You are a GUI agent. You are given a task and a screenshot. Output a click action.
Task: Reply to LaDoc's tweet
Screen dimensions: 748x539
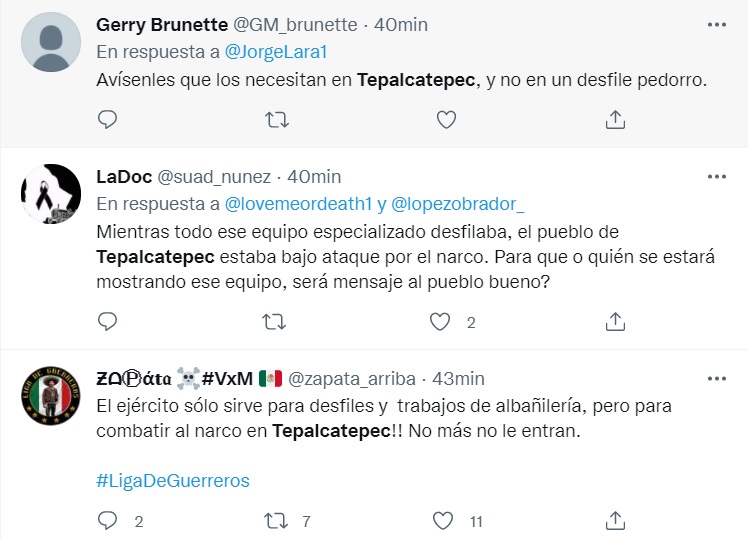click(x=108, y=322)
